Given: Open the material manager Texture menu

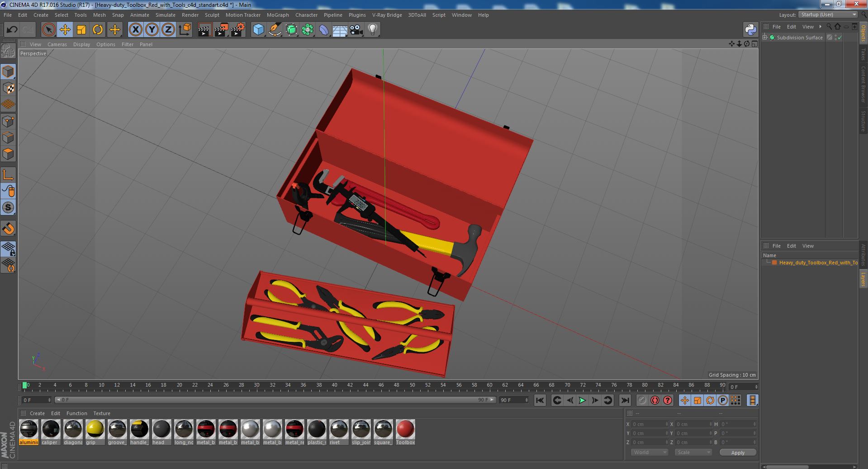Looking at the screenshot, I should coord(102,413).
